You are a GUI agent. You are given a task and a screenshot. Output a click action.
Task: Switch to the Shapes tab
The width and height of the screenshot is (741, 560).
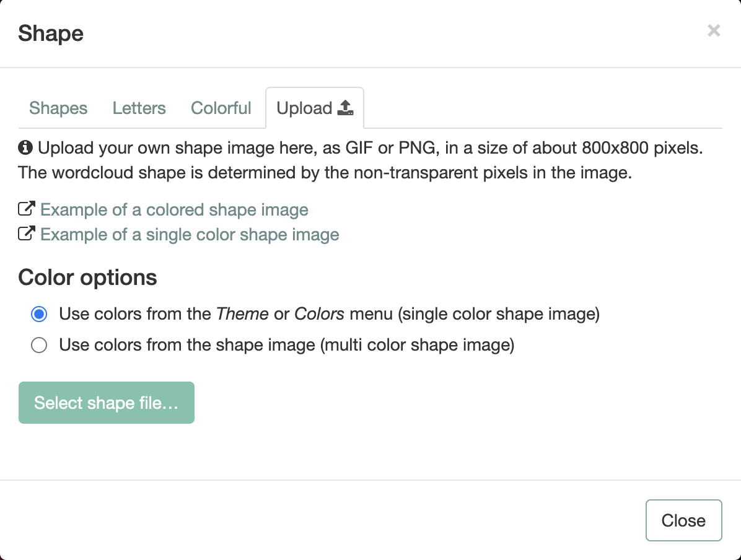58,108
